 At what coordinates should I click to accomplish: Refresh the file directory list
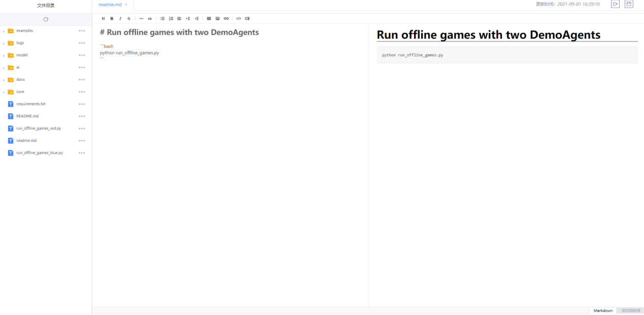click(46, 19)
